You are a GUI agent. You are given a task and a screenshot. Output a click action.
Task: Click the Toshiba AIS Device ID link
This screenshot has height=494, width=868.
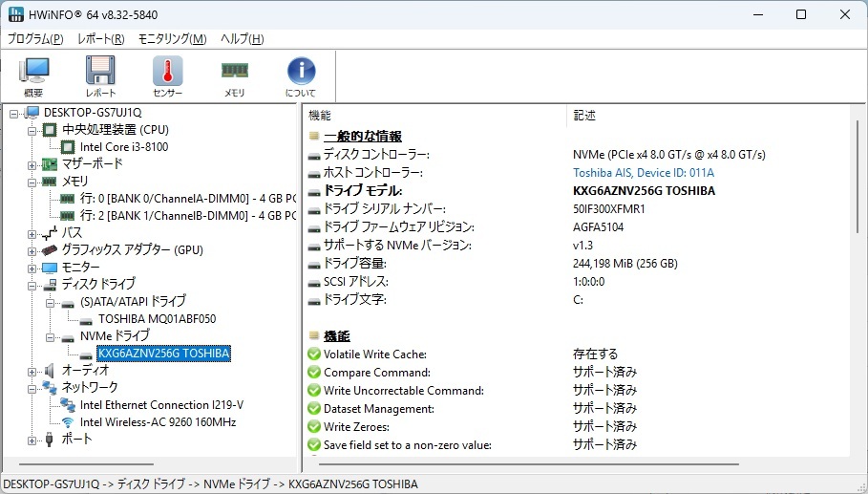click(x=643, y=173)
